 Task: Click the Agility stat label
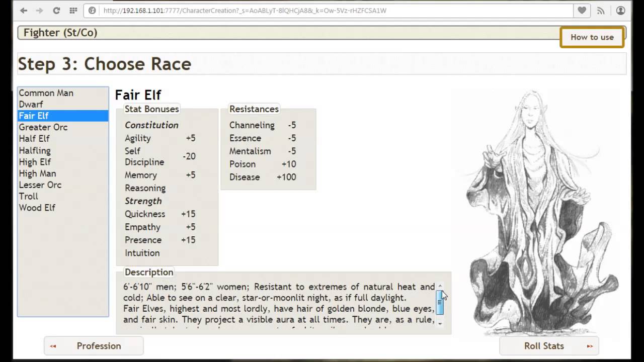click(x=138, y=138)
